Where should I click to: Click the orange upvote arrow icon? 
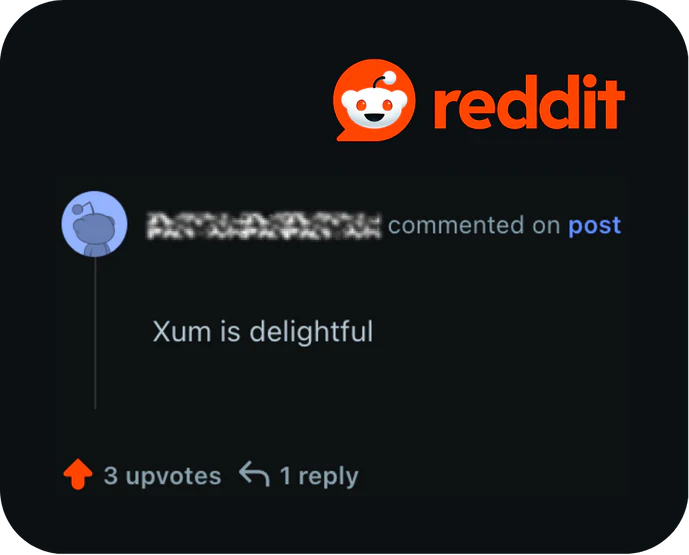78,474
